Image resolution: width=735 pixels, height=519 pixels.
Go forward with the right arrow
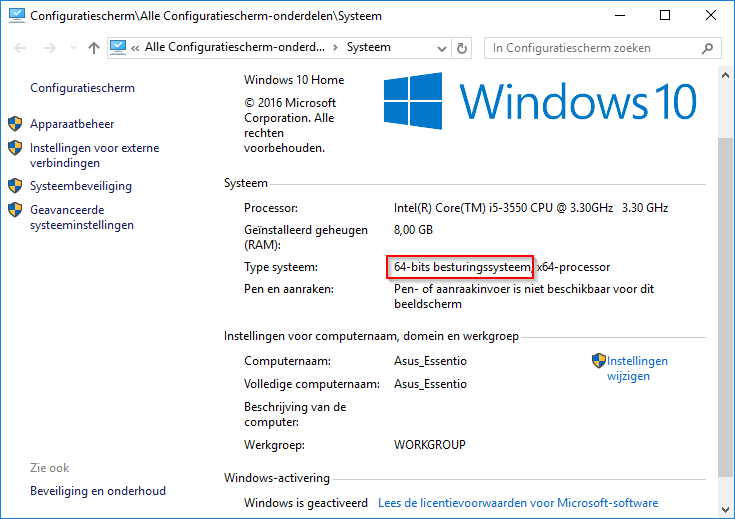pos(49,48)
